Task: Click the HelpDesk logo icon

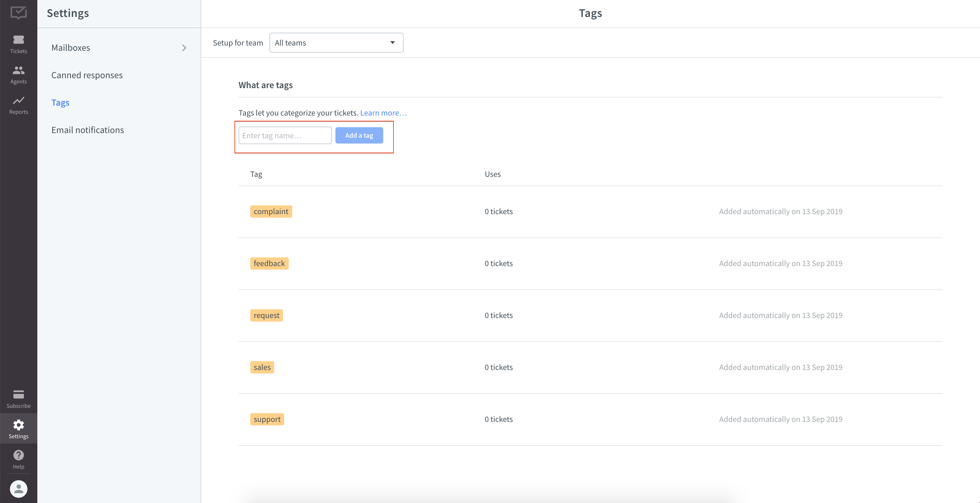Action: (x=18, y=13)
